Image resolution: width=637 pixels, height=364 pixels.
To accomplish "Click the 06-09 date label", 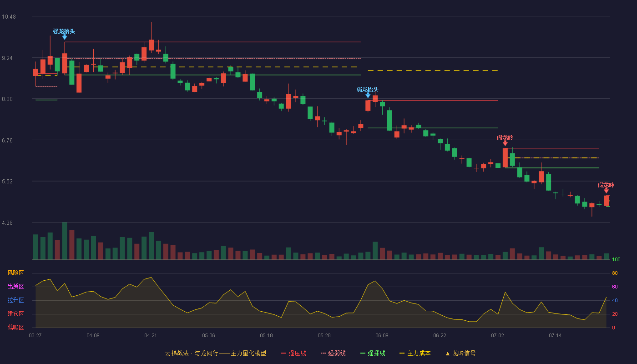I will point(382,335).
